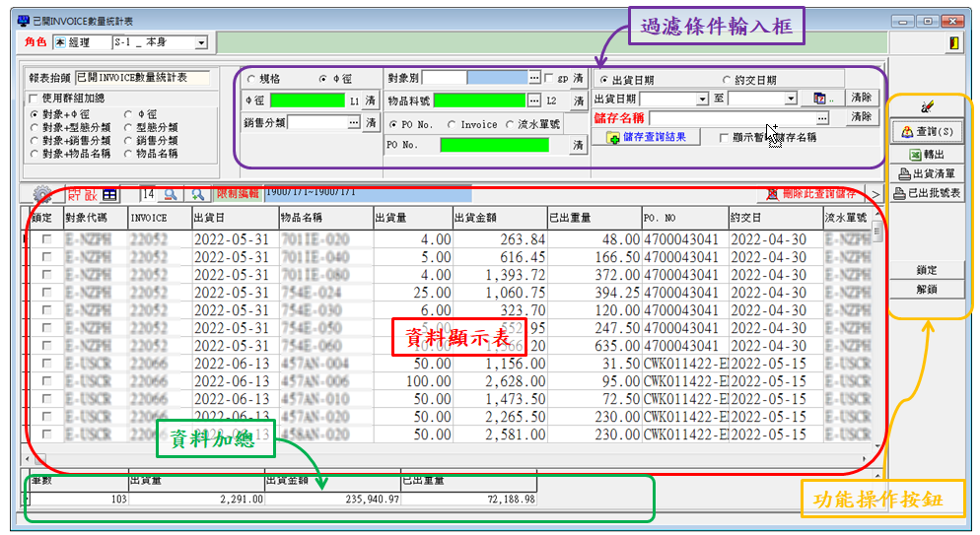The height and width of the screenshot is (535, 980).
Task: Enable the 使用群組加總 checkbox
Action: 34,99
